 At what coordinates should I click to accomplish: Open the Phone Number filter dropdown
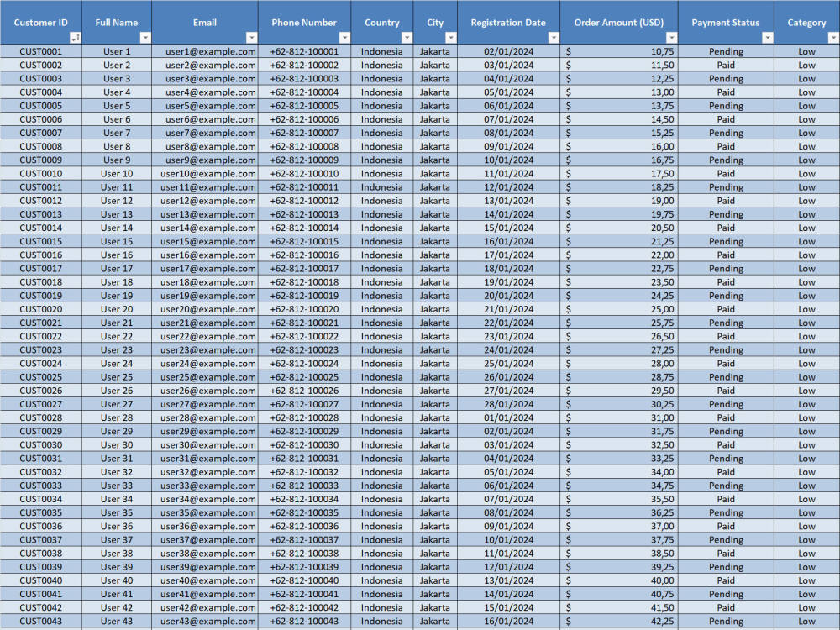click(344, 38)
